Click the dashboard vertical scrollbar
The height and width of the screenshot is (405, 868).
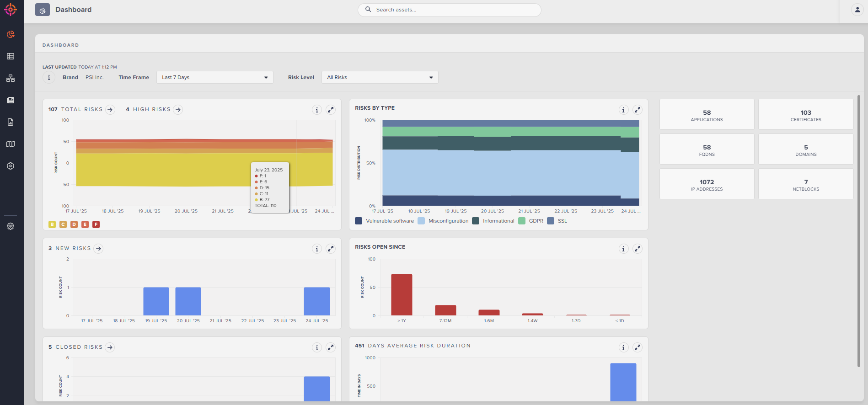tap(858, 230)
